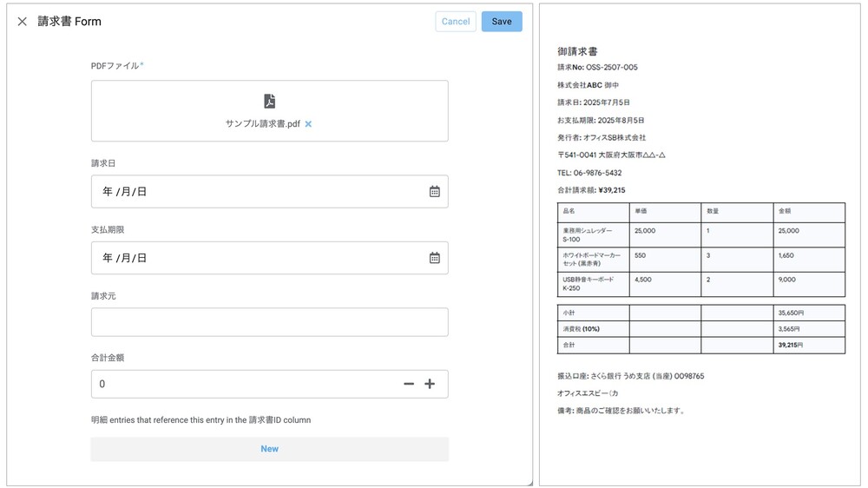Viewport: 868px width, 488px height.
Task: Remove サンプル請求書.pdf with the x icon
Action: click(x=308, y=124)
